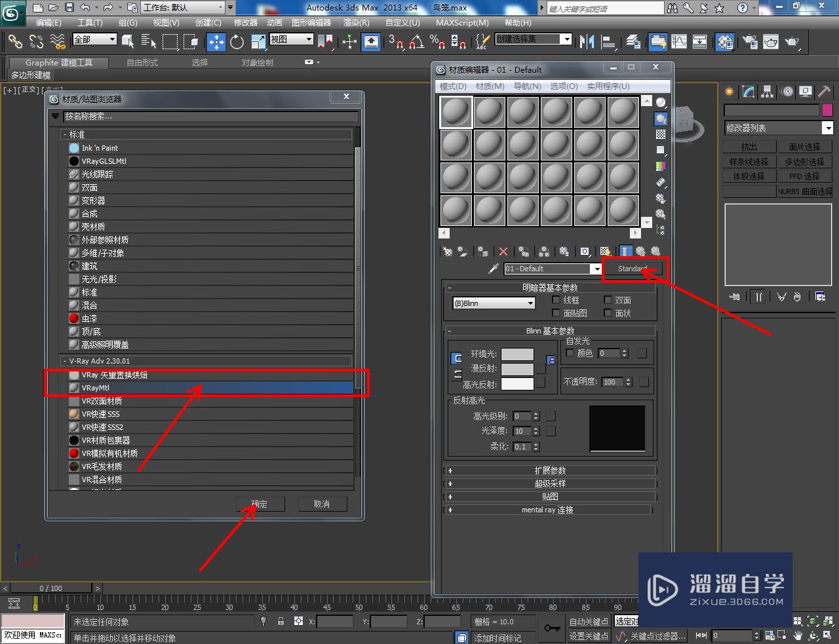Click Assign Material to Selection icon
839x644 pixels.
pos(483,252)
